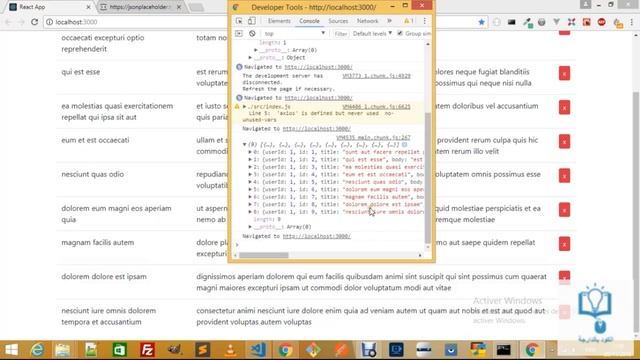Expand more DevTools tabs with the chevron

pos(389,21)
